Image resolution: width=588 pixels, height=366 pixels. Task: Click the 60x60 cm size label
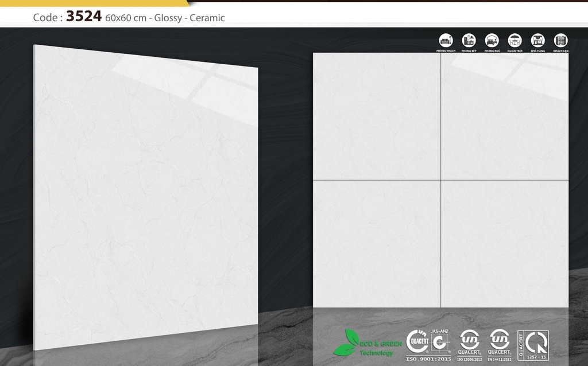125,18
